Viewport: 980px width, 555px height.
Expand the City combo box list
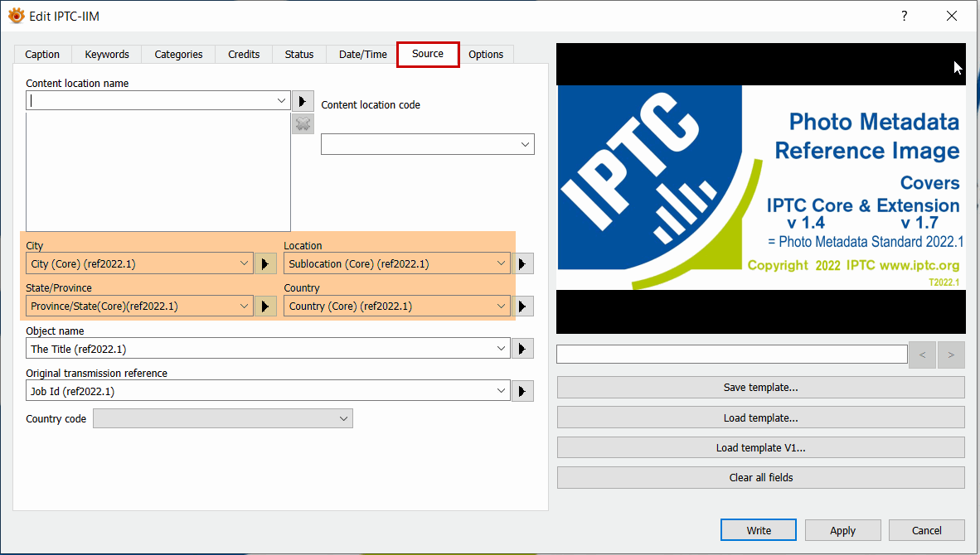[x=244, y=264]
